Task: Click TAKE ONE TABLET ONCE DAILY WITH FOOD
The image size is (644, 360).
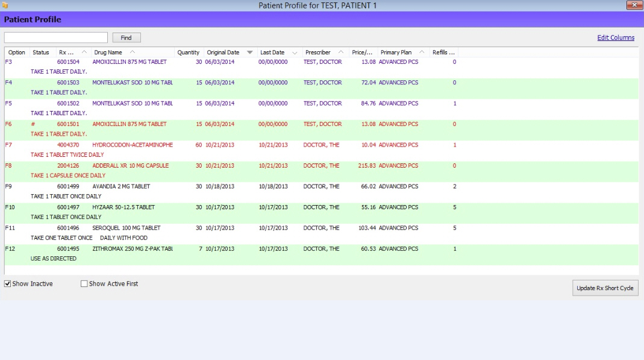Action: click(x=89, y=238)
